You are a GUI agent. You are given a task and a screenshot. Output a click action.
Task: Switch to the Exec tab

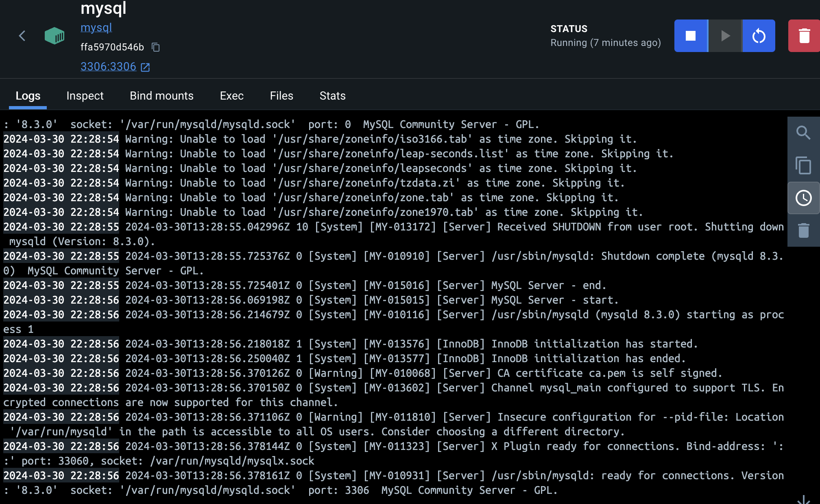(x=231, y=96)
